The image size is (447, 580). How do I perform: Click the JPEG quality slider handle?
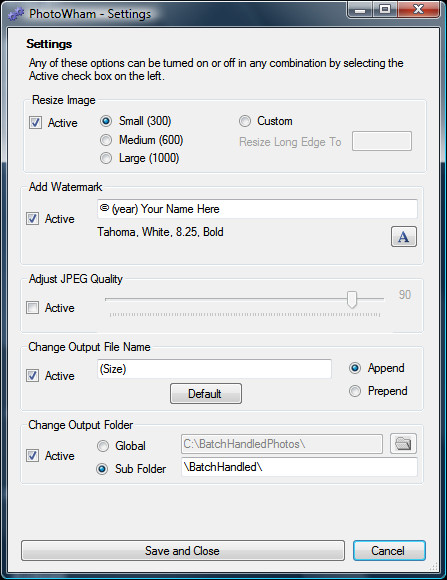(352, 299)
